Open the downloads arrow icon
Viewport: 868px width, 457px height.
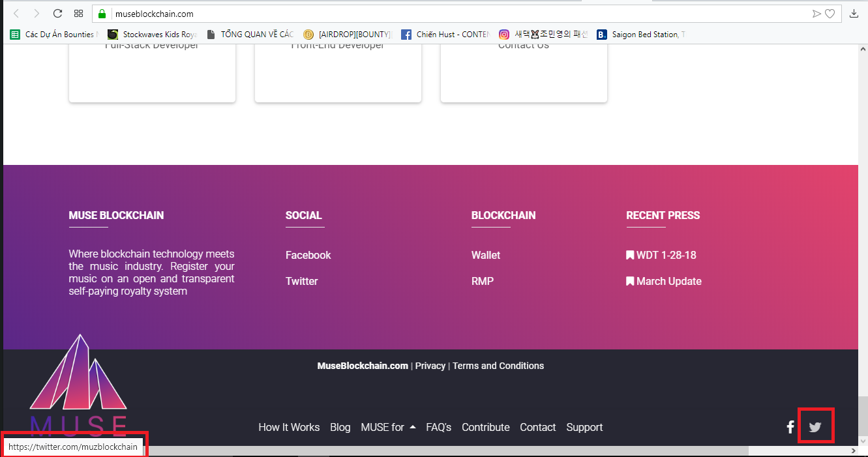(854, 13)
